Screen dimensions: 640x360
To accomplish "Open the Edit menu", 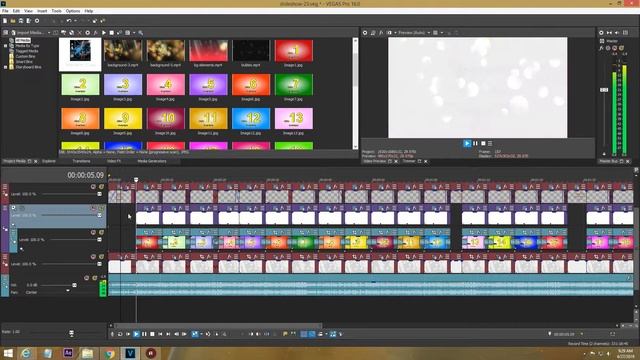I will [x=16, y=11].
